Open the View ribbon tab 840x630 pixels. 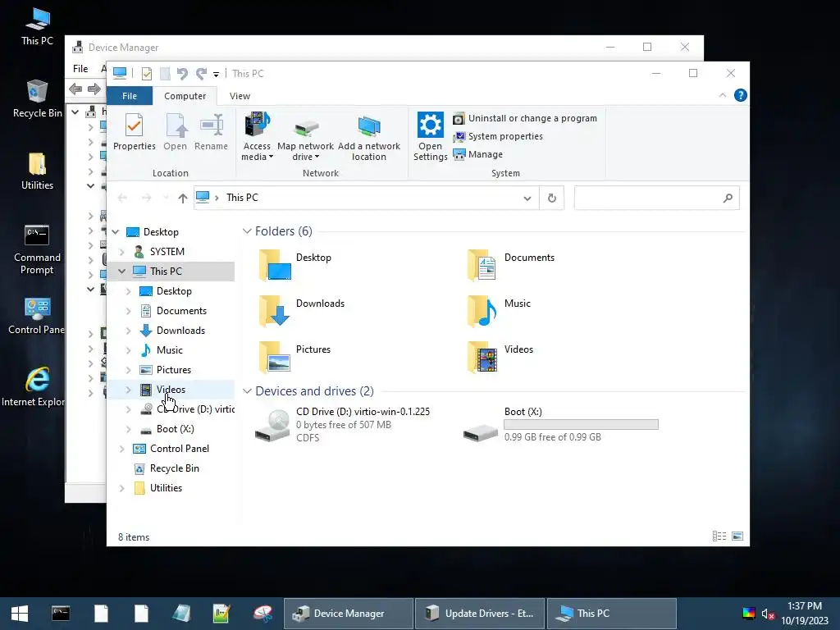240,96
